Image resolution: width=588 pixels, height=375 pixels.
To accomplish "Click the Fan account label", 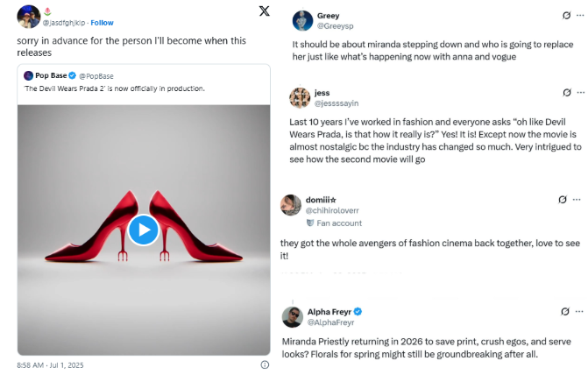I will pyautogui.click(x=337, y=223).
